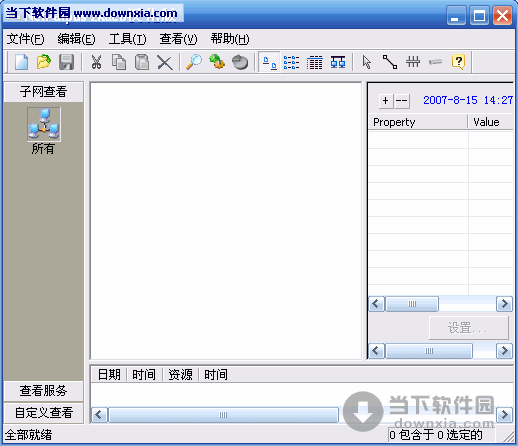Click the first 时间 column header

click(x=144, y=375)
